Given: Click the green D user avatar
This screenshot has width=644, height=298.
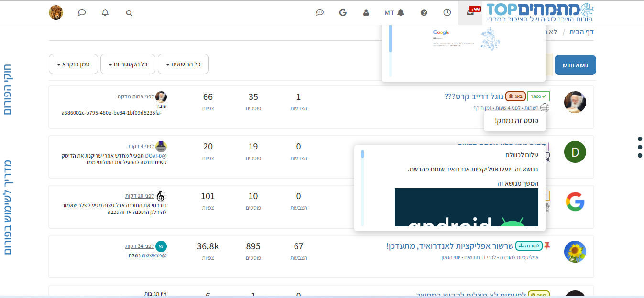Looking at the screenshot, I should coord(575,152).
